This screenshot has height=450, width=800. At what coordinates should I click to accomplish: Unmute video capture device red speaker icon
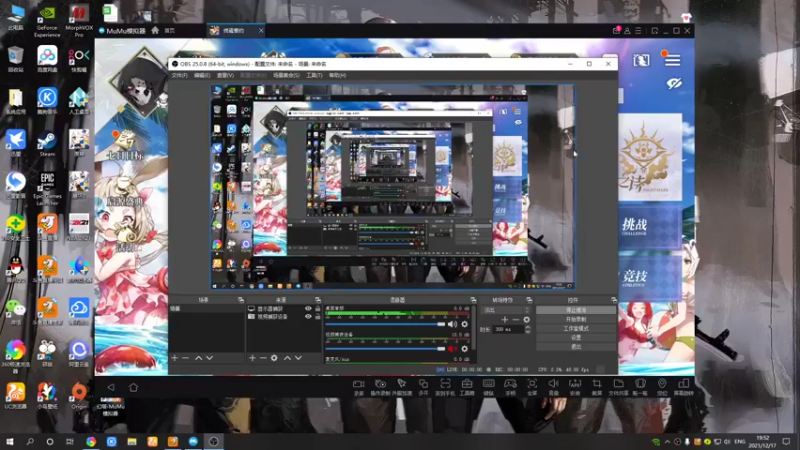(453, 349)
